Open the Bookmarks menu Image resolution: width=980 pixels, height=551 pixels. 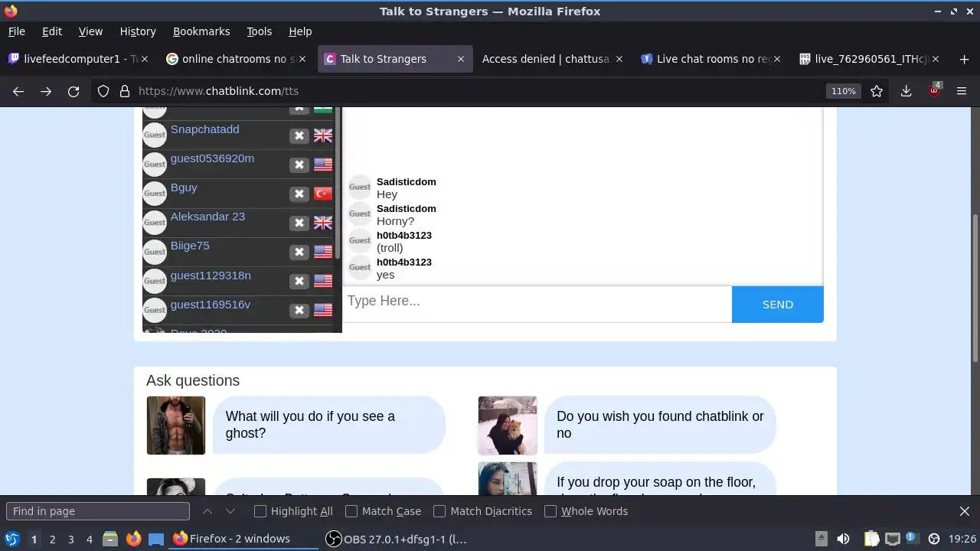pos(201,31)
